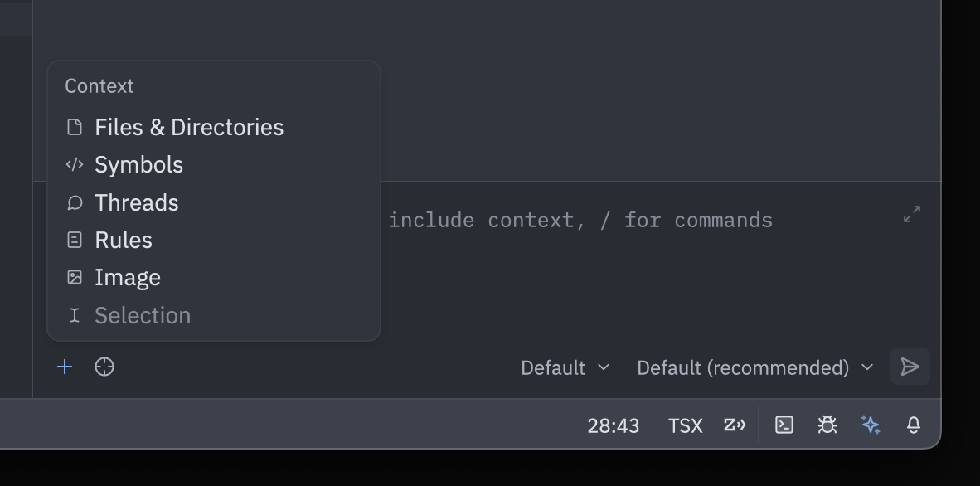Open the integrated terminal panel
The width and height of the screenshot is (980, 486).
click(784, 425)
